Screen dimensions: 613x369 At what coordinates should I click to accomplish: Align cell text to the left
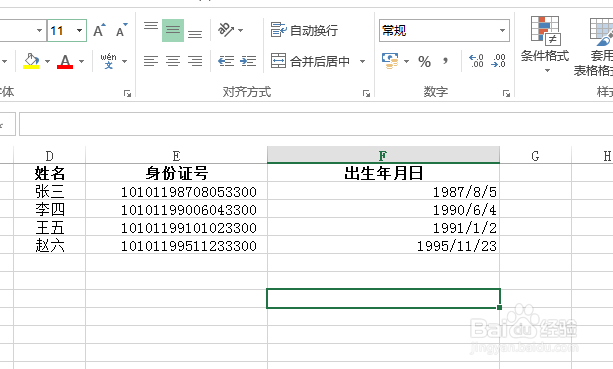point(151,61)
